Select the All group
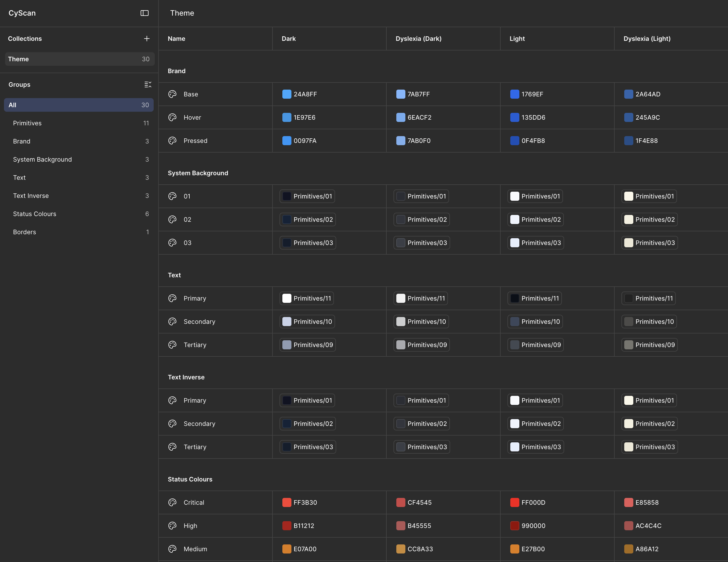This screenshot has width=728, height=562. 79,105
